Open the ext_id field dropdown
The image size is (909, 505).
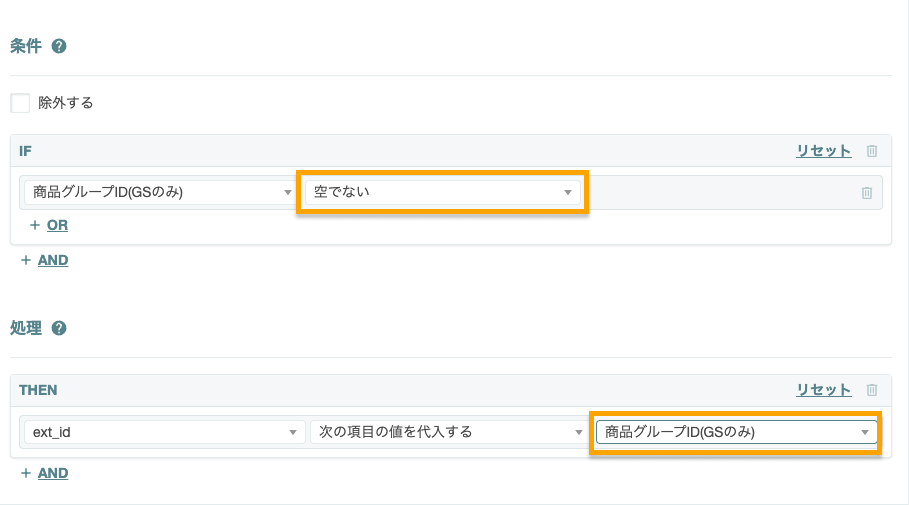coord(164,432)
